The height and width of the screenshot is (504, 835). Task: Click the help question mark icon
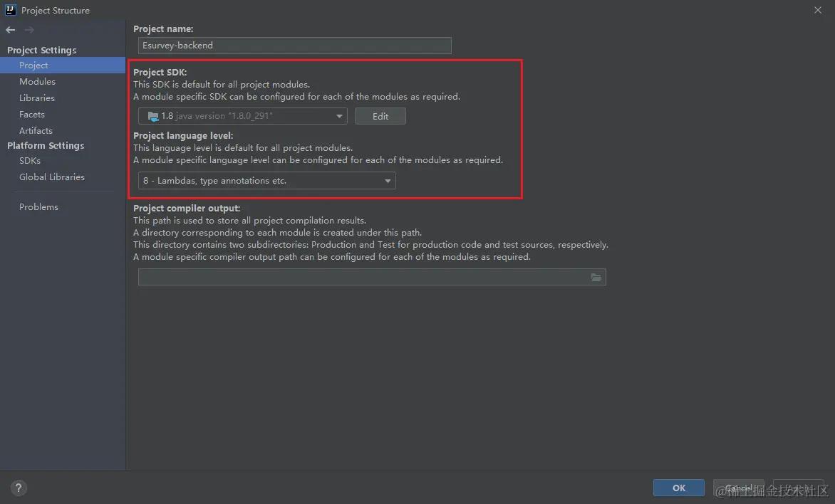pos(18,488)
